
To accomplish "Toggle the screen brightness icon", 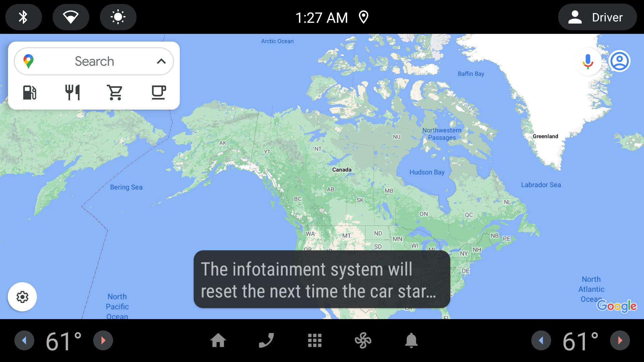I will tap(118, 17).
